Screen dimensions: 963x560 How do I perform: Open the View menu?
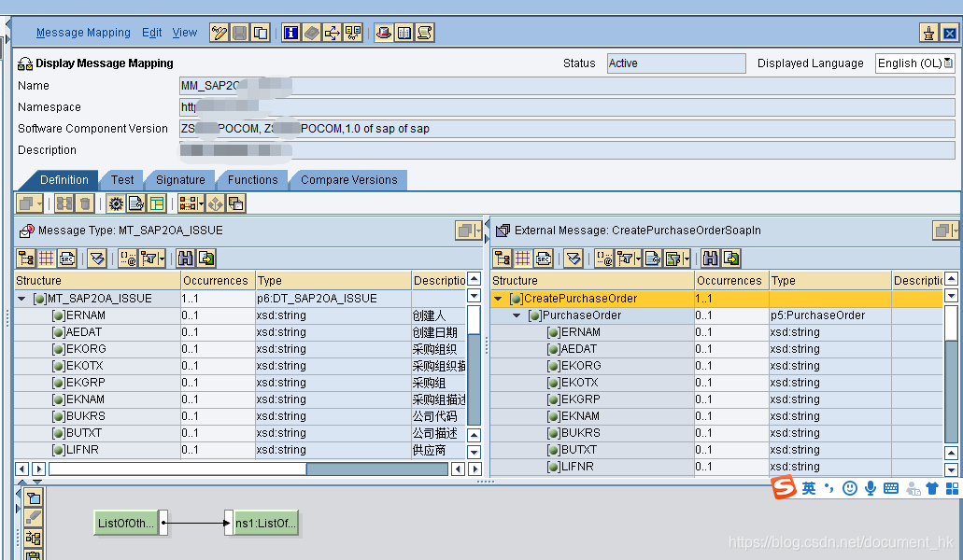point(184,33)
